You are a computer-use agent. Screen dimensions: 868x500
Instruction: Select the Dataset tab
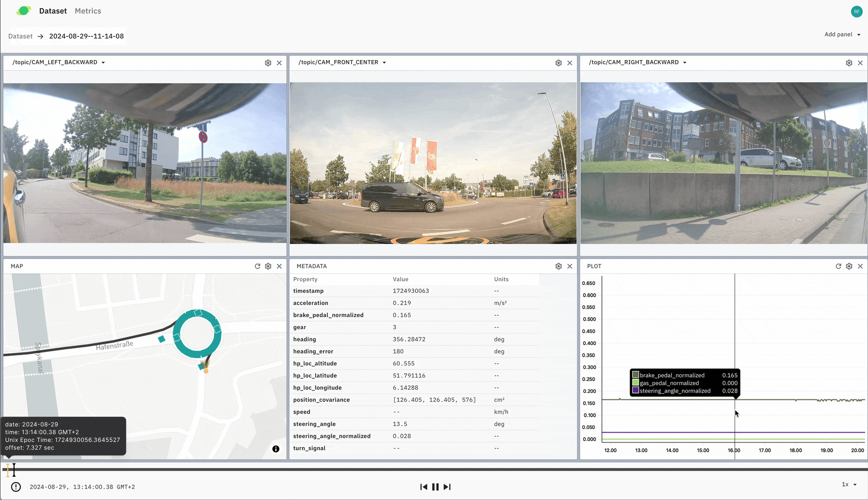pyautogui.click(x=53, y=11)
